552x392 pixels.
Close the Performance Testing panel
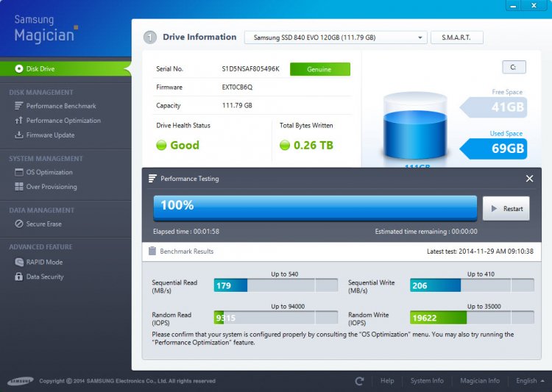click(529, 179)
